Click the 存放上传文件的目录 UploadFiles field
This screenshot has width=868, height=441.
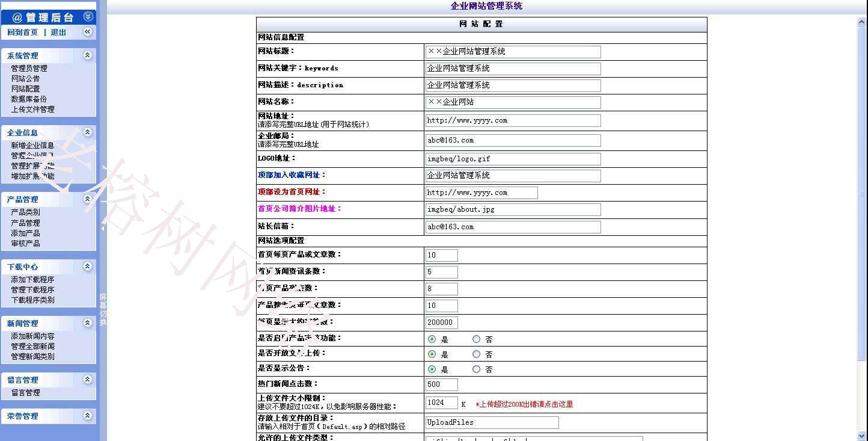492,422
